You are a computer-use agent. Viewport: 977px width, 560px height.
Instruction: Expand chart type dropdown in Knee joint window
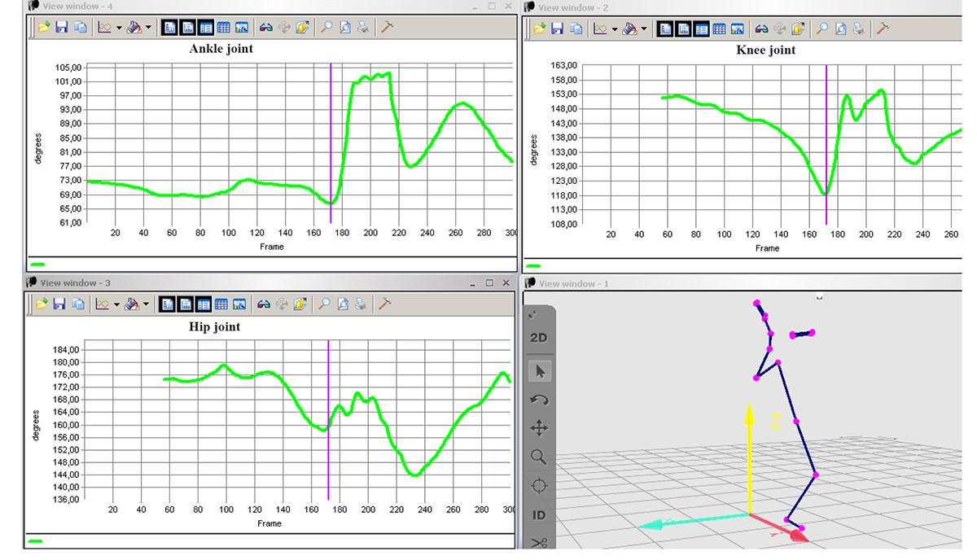point(615,28)
